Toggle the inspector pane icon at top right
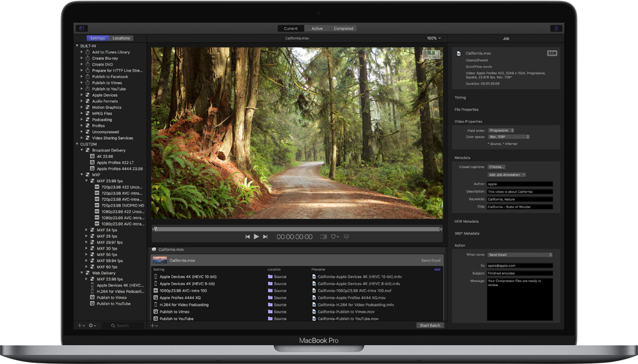The width and height of the screenshot is (638, 364). [x=555, y=29]
